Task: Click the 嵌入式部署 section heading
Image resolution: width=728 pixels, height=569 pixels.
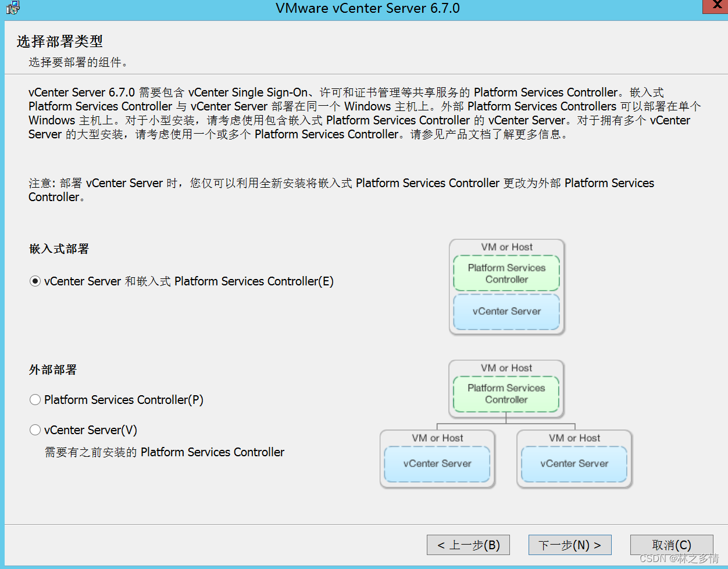Action: coord(59,249)
